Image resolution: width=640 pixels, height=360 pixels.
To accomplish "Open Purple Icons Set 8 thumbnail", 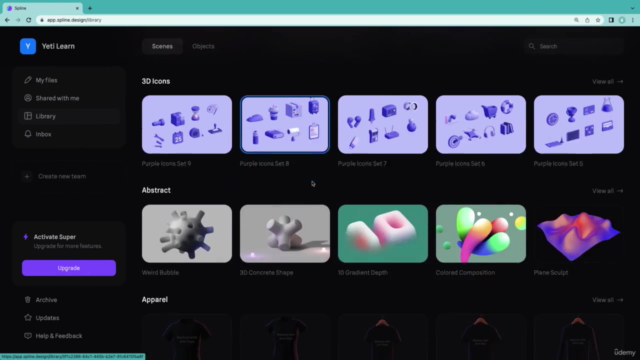I will [x=285, y=124].
